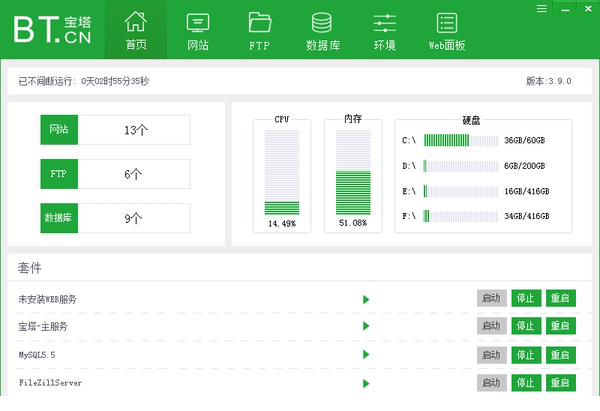Open the FTP folder icon

260,21
